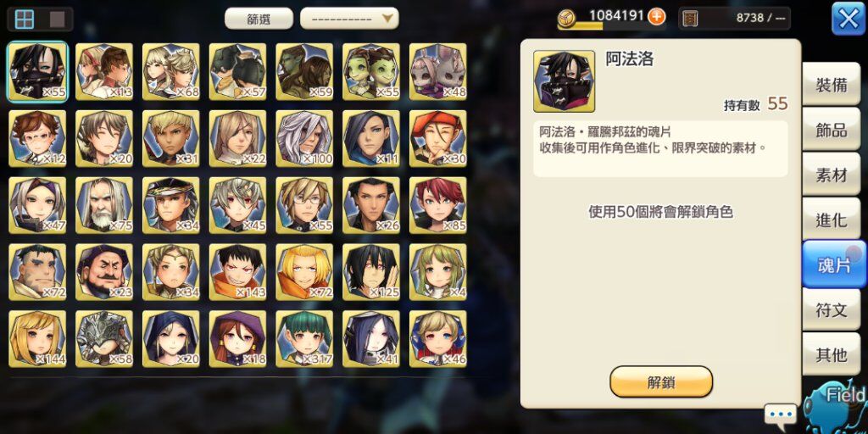The image size is (868, 434).
Task: Switch to grid view layout icon
Action: tap(25, 19)
